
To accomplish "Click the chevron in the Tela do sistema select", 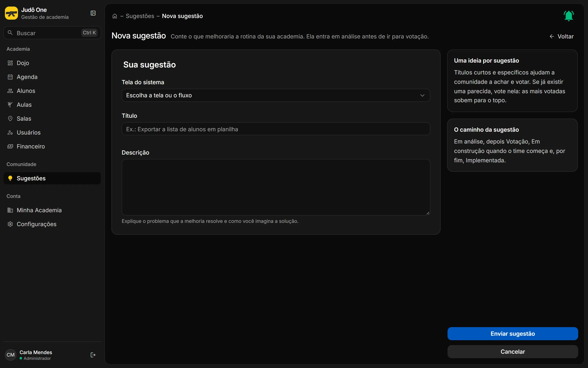I will click(422, 95).
